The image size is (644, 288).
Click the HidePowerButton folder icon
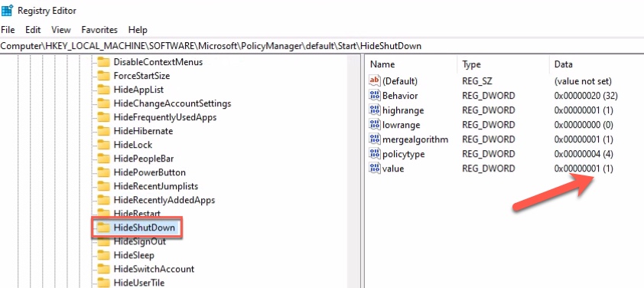point(103,172)
